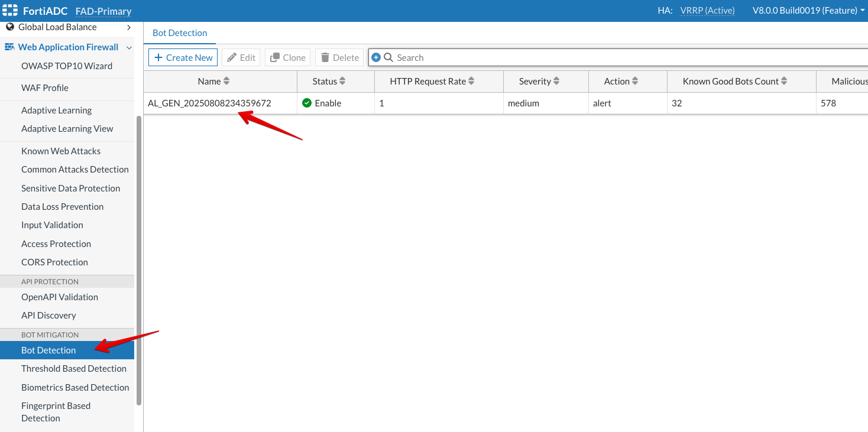Click green Enable status check icon
The height and width of the screenshot is (432, 868).
(307, 103)
